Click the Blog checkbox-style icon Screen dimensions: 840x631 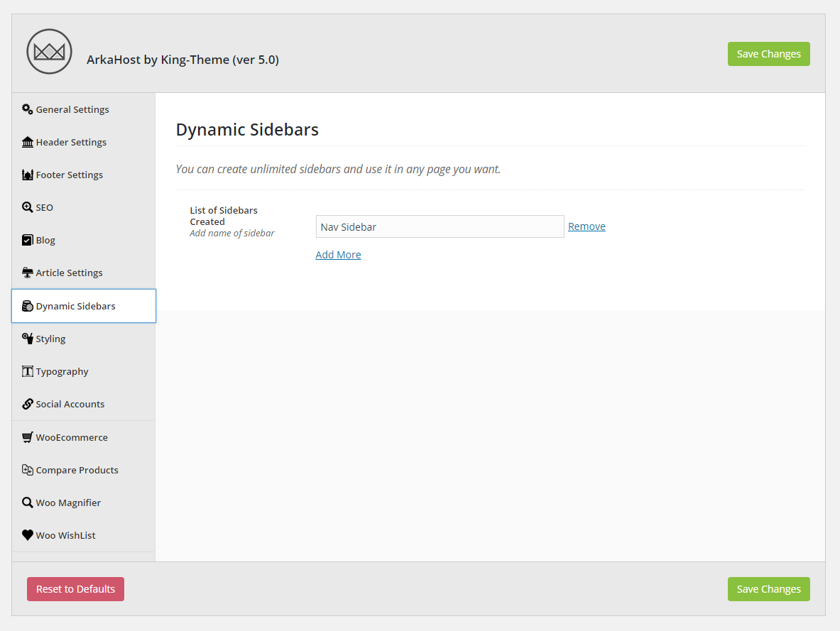pyautogui.click(x=27, y=240)
